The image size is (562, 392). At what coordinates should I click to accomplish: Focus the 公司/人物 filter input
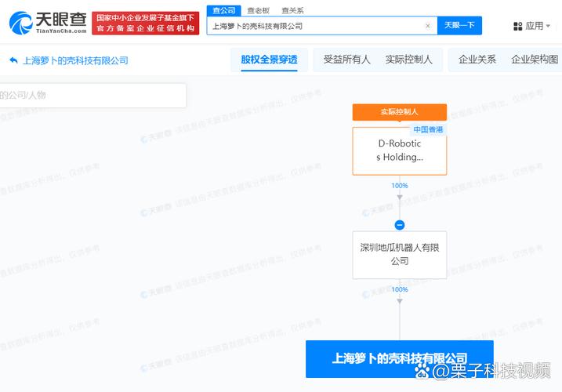(x=92, y=96)
